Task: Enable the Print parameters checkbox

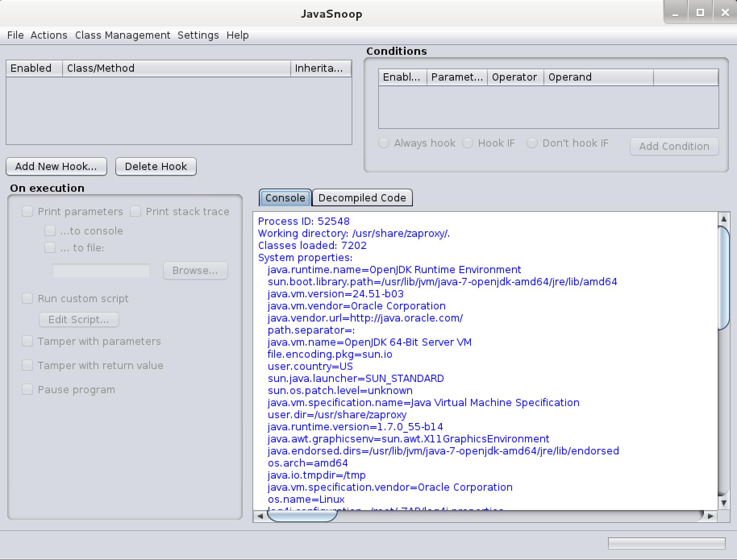Action: click(27, 212)
